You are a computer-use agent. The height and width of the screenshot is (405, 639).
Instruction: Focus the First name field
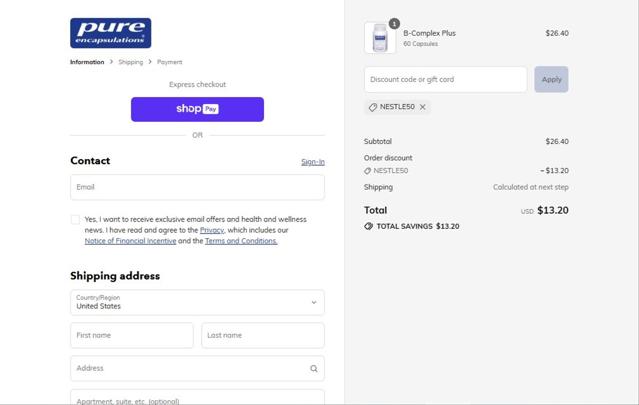click(132, 335)
